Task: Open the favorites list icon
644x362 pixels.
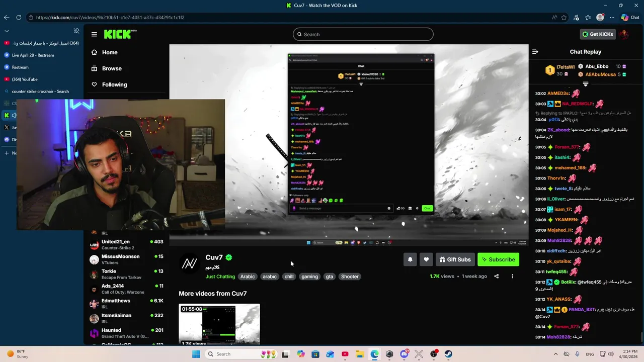Action: 588,17
